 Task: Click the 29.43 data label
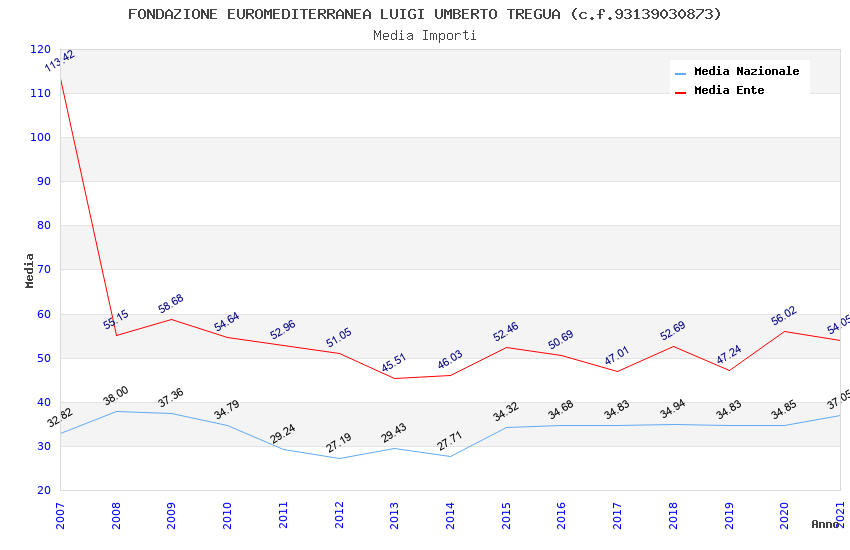point(394,433)
